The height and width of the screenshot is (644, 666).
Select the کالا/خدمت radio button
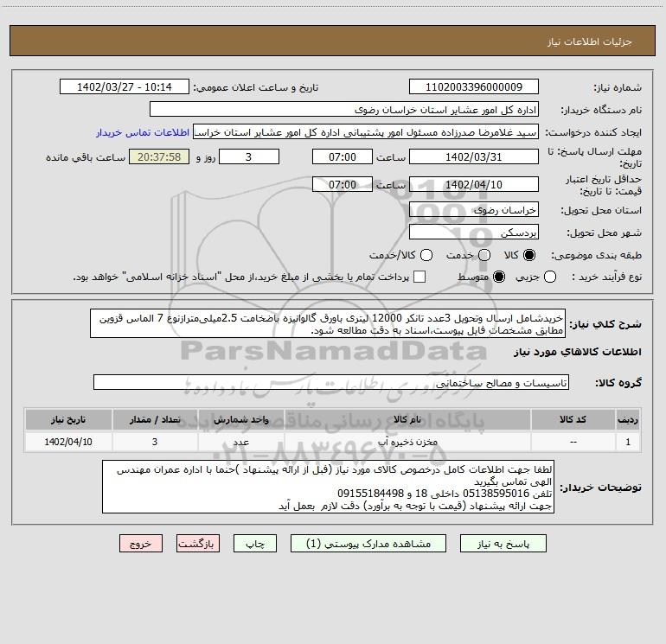click(x=426, y=255)
